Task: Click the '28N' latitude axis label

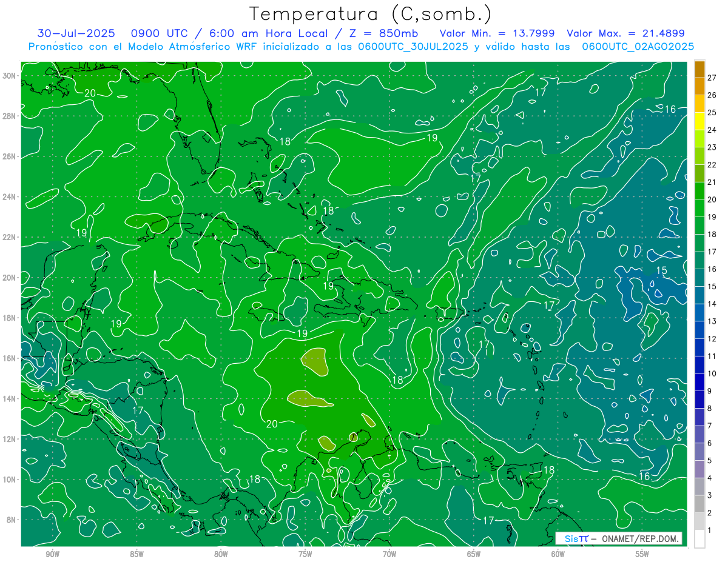Action: (x=9, y=116)
